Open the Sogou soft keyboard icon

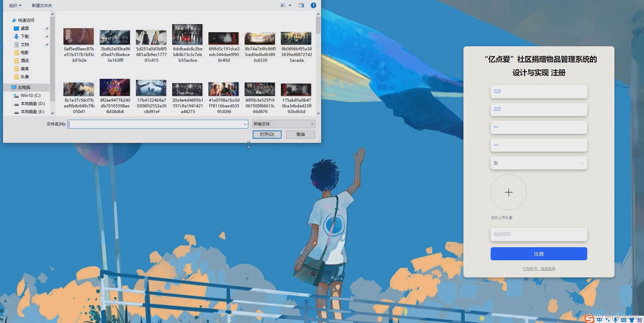(x=624, y=320)
